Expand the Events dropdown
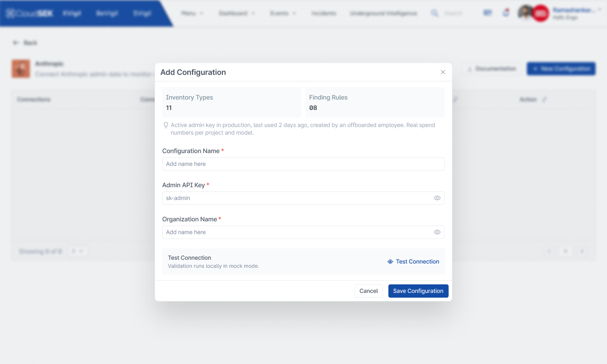Viewport: 607px width, 364px height. pyautogui.click(x=283, y=13)
